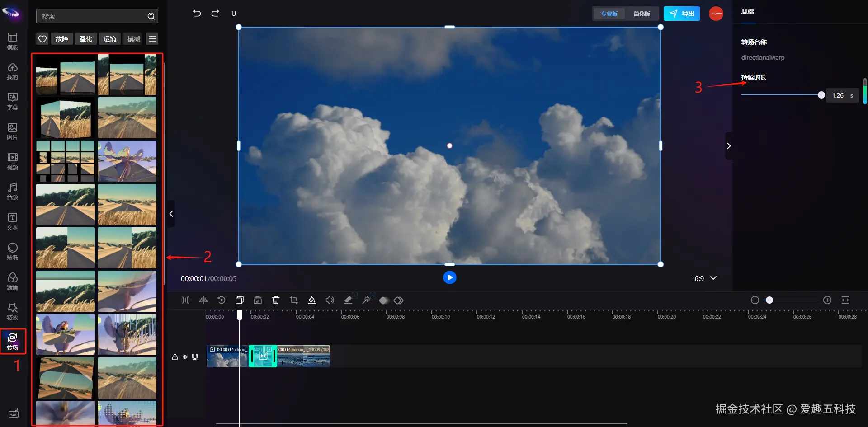Select the green transition block between clips
868x427 pixels.
click(263, 356)
